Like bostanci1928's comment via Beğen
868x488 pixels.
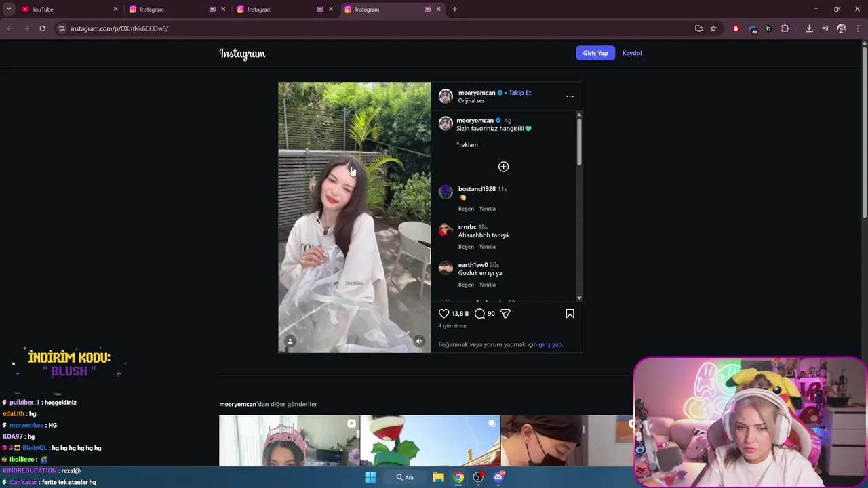click(466, 209)
